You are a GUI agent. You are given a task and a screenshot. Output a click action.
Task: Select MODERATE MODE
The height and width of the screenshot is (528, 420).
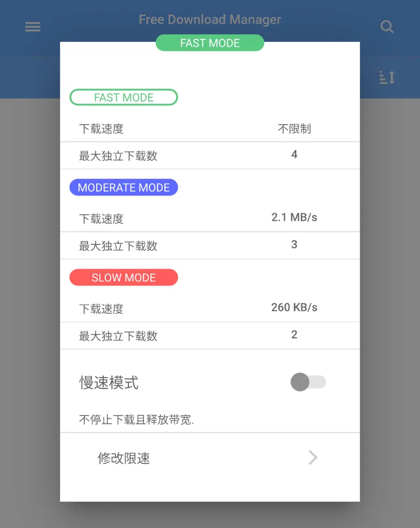click(124, 187)
